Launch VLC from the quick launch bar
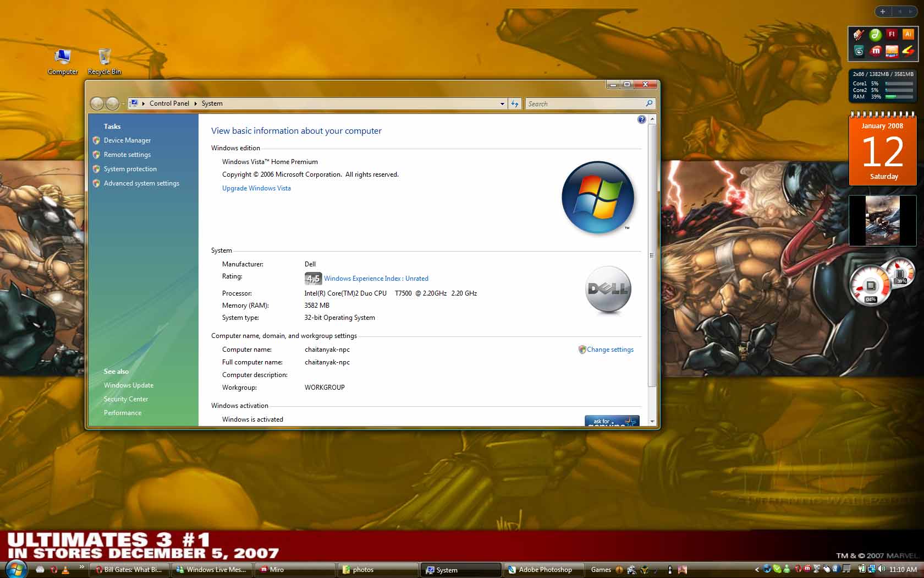The image size is (924, 578). point(65,570)
